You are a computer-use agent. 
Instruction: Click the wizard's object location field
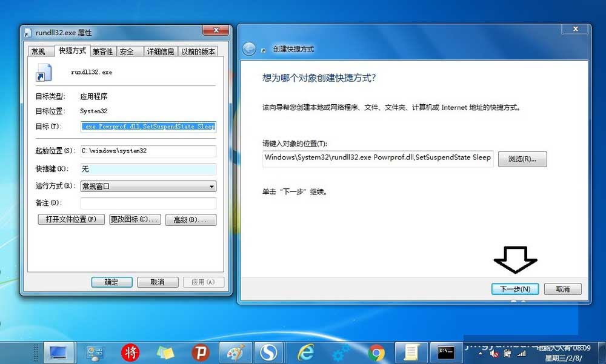pos(378,159)
